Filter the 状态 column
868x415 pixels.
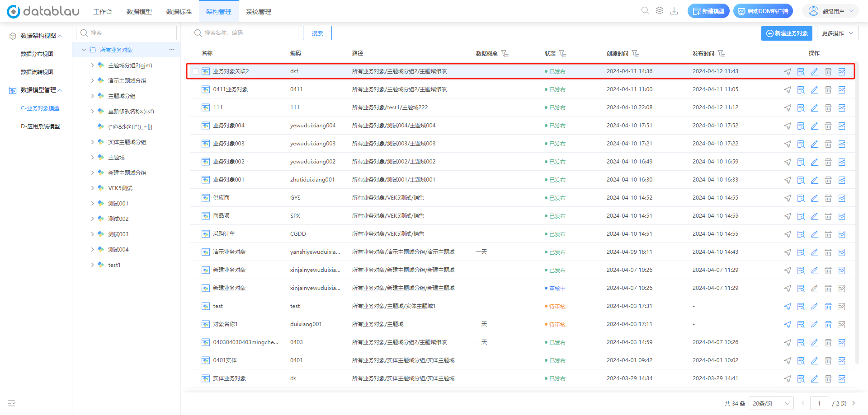563,54
